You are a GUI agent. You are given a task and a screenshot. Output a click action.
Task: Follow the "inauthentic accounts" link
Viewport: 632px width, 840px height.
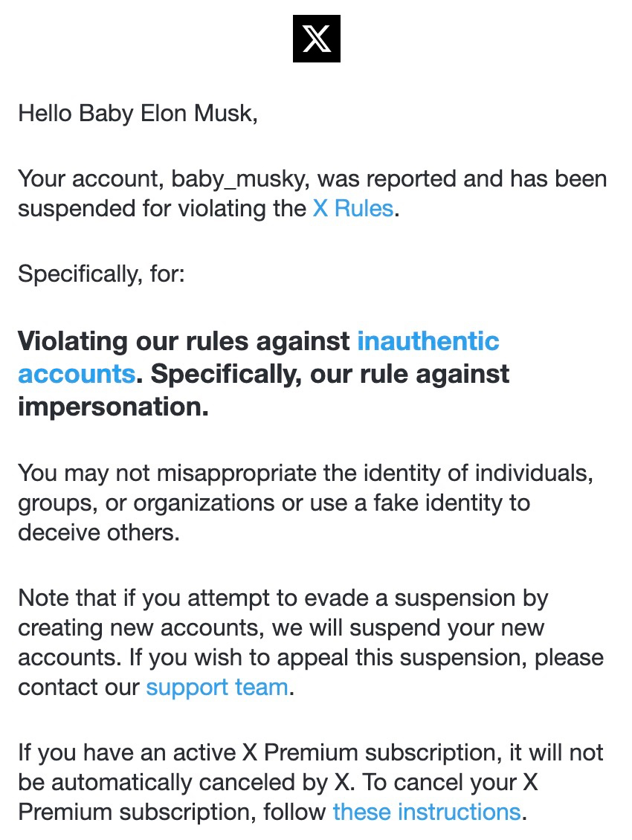[x=428, y=341]
